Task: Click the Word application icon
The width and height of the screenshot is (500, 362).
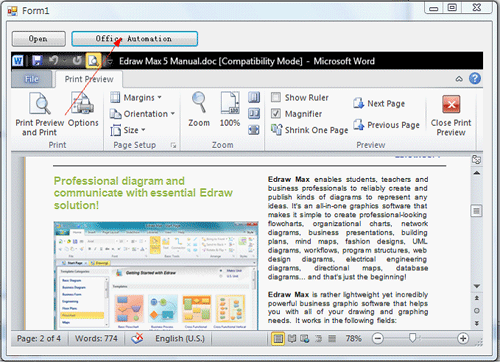Action: (x=18, y=61)
